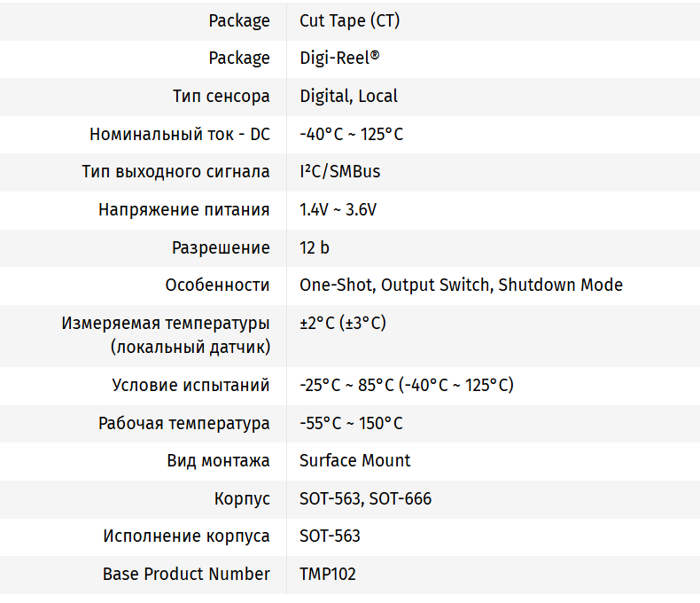Image resolution: width=700 pixels, height=603 pixels.
Task: Click the "-55°C ~ 150°C" operating temperature value
Action: (x=351, y=423)
